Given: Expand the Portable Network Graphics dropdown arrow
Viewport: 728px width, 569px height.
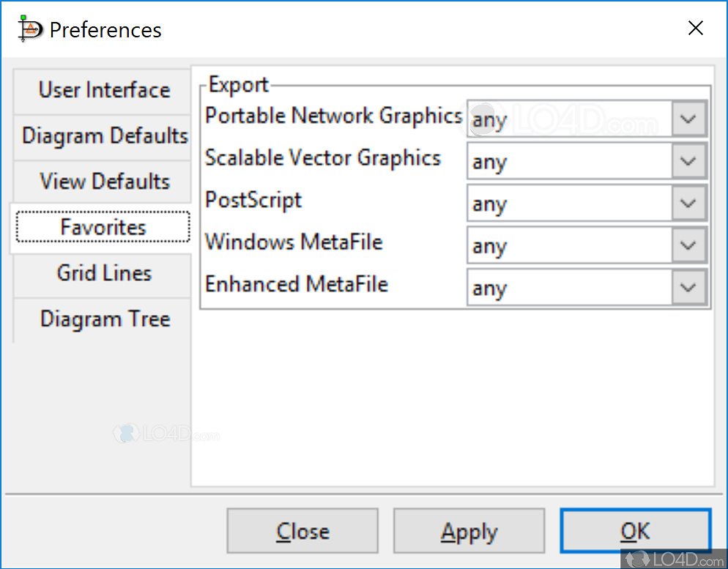Looking at the screenshot, I should [x=688, y=119].
